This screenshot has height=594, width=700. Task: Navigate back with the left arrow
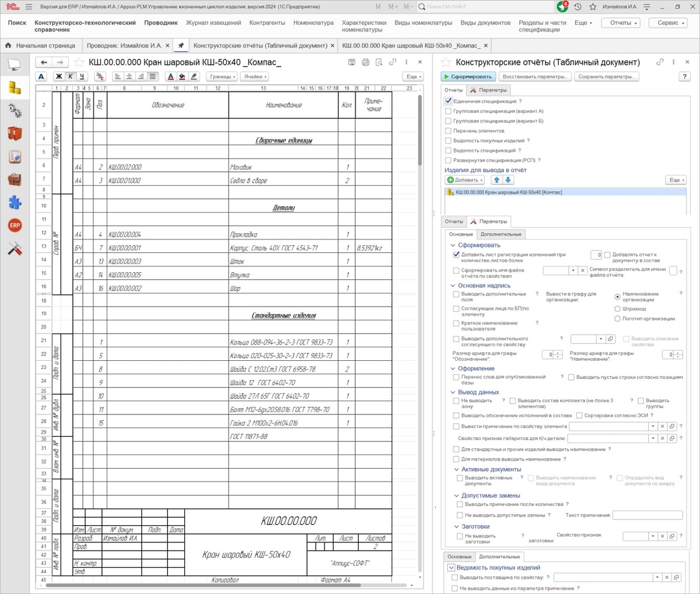coord(44,62)
